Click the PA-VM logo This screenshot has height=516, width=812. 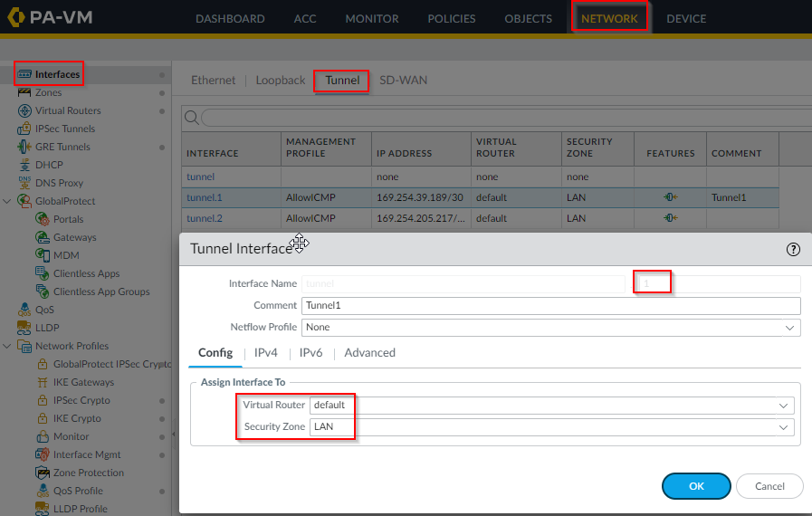point(50,17)
